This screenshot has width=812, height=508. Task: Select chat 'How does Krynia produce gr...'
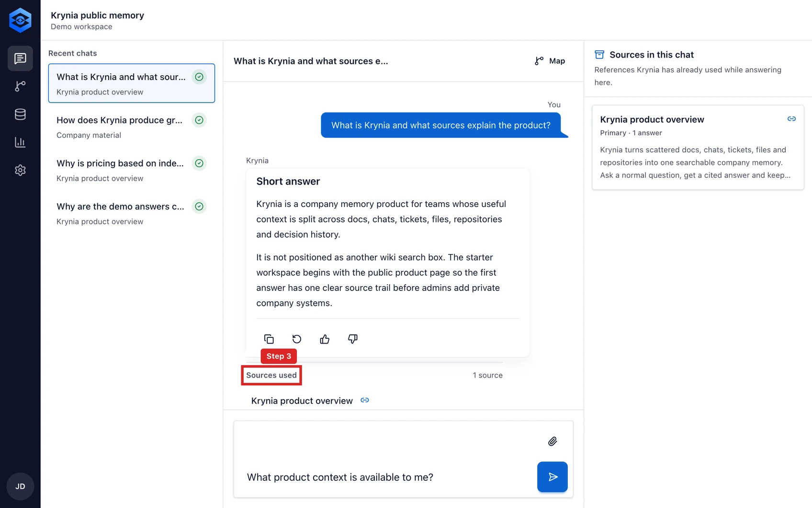tap(132, 127)
